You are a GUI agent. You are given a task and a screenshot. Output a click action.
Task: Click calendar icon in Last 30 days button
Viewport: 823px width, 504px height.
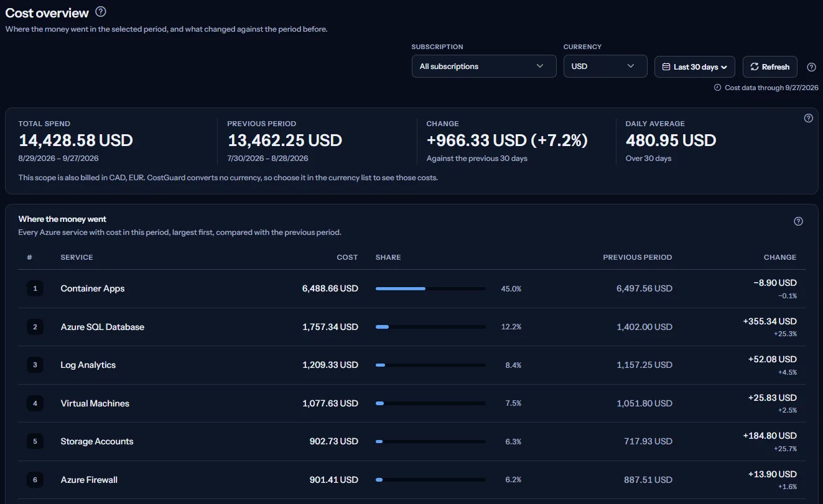pos(666,66)
